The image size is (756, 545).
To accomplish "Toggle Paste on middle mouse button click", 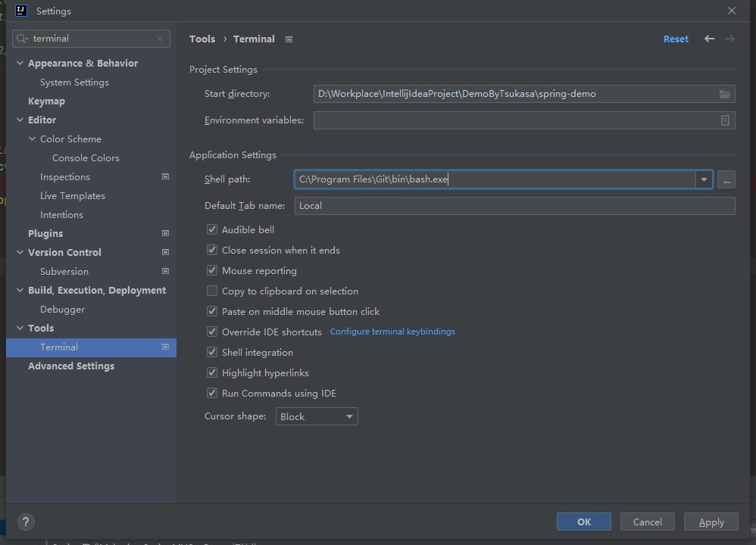I will tap(212, 311).
